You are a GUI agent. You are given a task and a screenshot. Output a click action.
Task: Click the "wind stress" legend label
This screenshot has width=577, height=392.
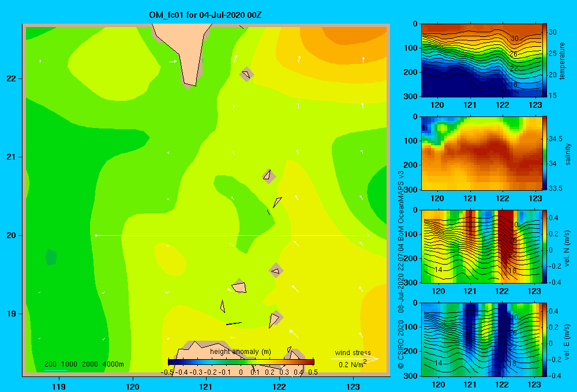tap(353, 352)
